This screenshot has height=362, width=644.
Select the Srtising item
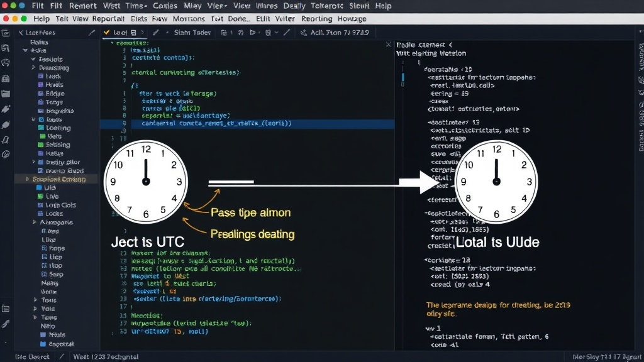[x=57, y=145]
